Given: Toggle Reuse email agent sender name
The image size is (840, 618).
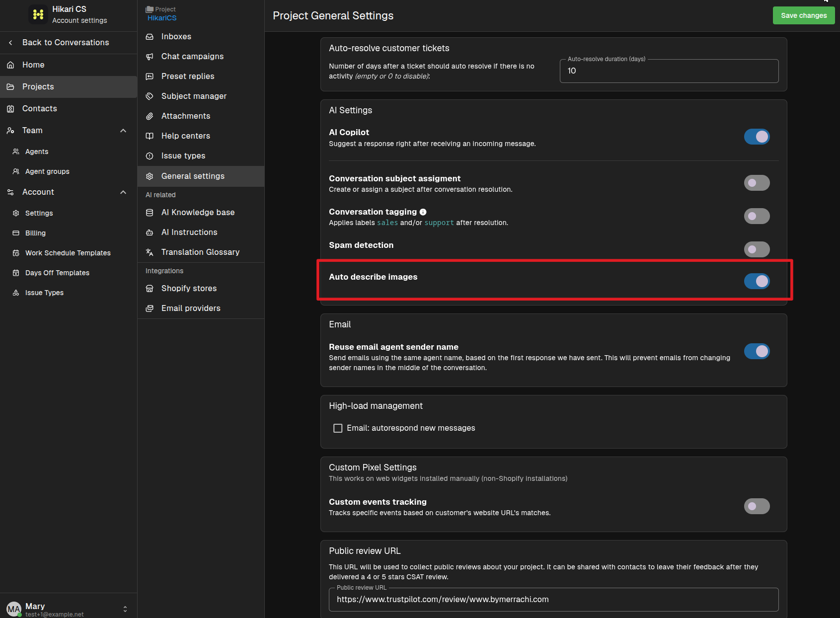Looking at the screenshot, I should tap(757, 351).
